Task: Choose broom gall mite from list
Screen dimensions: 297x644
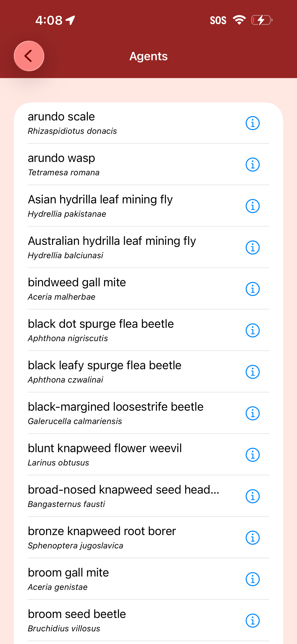Action: pyautogui.click(x=148, y=579)
